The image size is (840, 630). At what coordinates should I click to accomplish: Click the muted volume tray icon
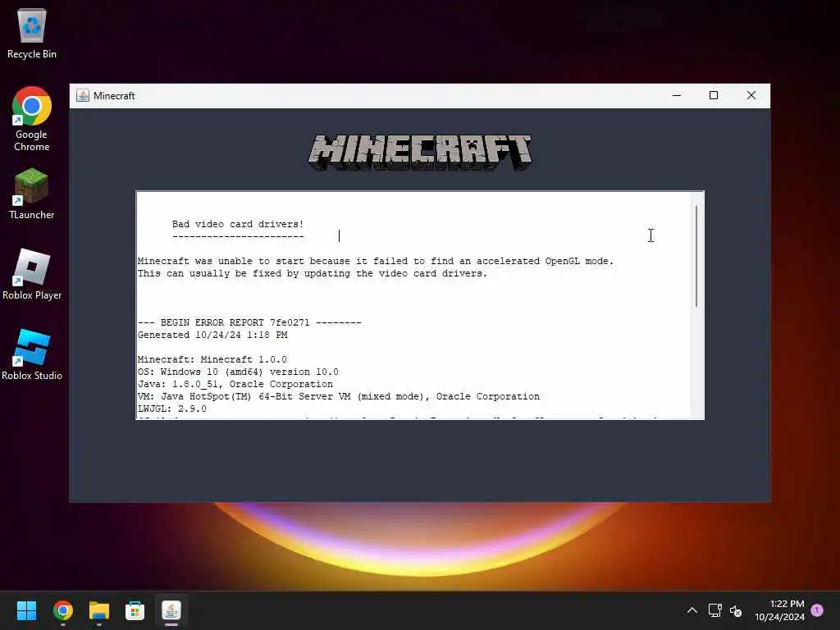[736, 610]
